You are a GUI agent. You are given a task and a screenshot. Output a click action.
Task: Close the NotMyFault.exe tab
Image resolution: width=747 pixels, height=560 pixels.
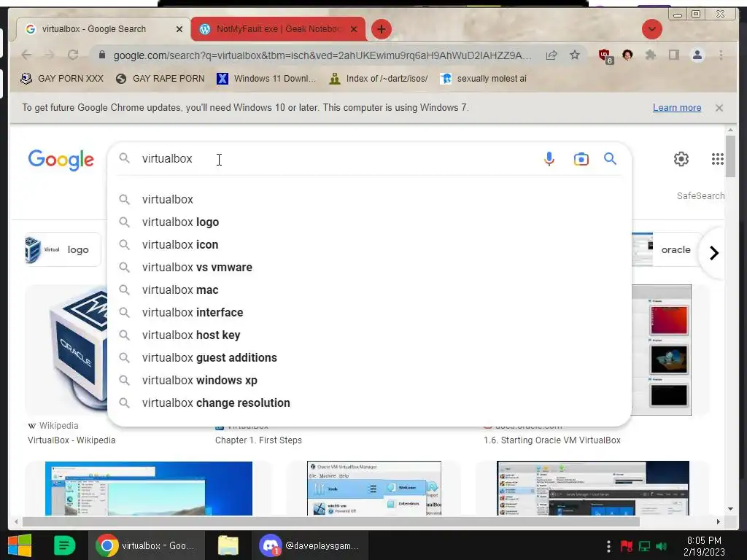(x=354, y=29)
